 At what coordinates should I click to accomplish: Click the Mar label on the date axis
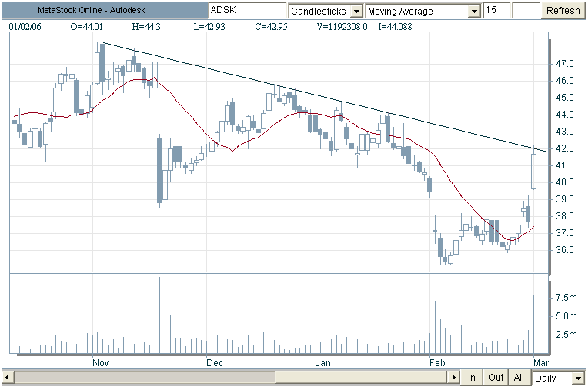(x=541, y=362)
